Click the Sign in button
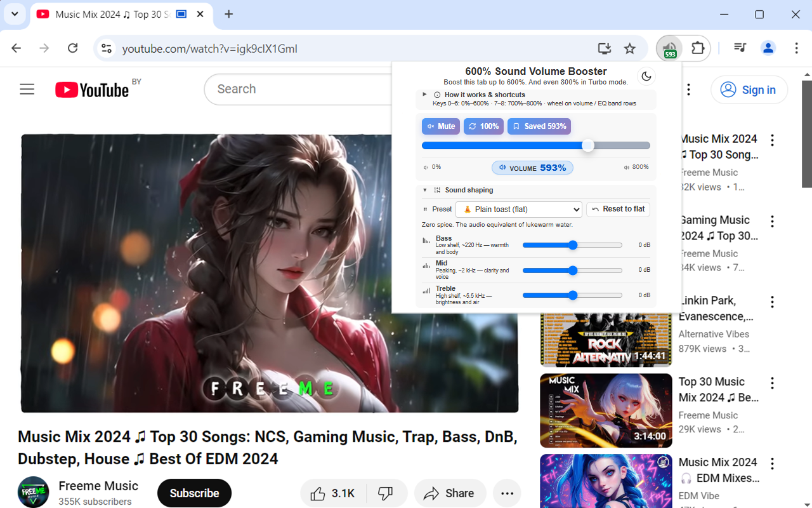 [749, 90]
